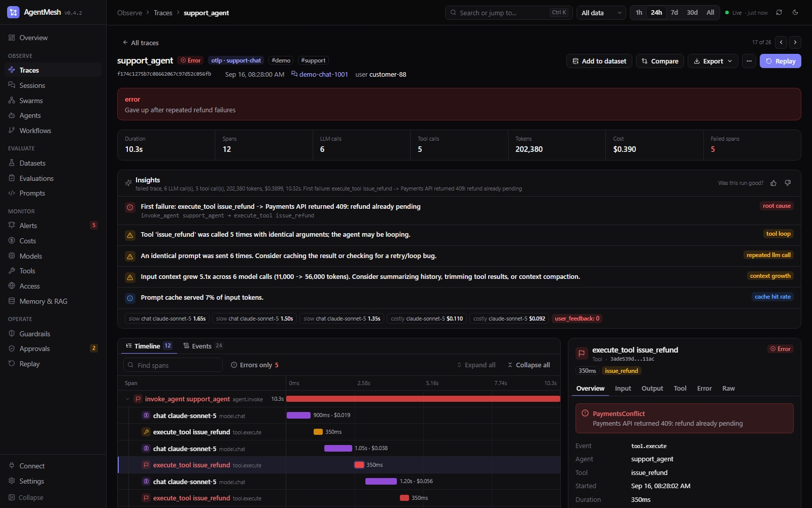Image resolution: width=812 pixels, height=508 pixels.
Task: Open the All data dropdown
Action: 601,13
